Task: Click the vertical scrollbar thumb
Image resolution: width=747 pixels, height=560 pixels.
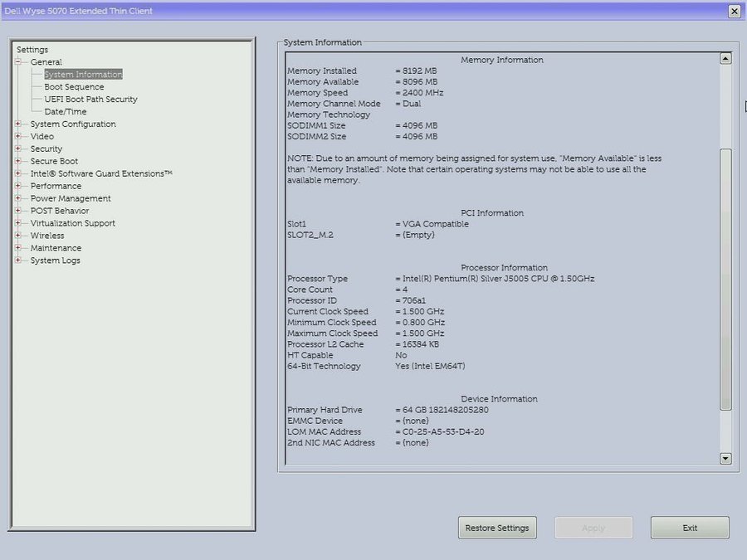Action: 725,278
